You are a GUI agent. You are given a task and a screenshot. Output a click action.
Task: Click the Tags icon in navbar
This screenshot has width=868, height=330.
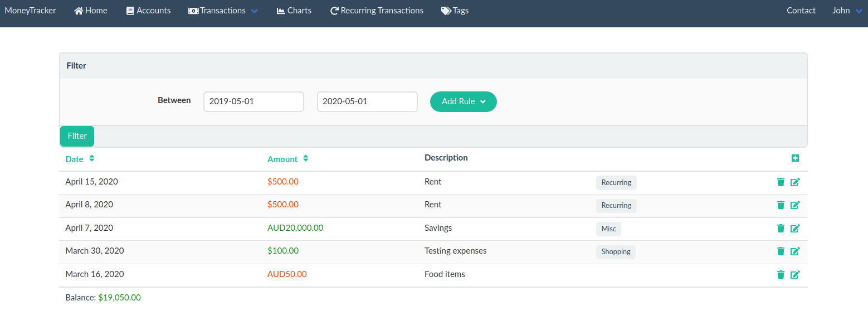tap(446, 11)
